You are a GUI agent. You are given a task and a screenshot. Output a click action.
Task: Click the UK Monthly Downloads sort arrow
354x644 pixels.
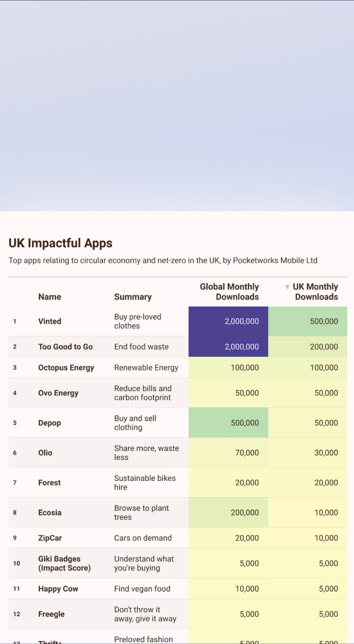(288, 287)
